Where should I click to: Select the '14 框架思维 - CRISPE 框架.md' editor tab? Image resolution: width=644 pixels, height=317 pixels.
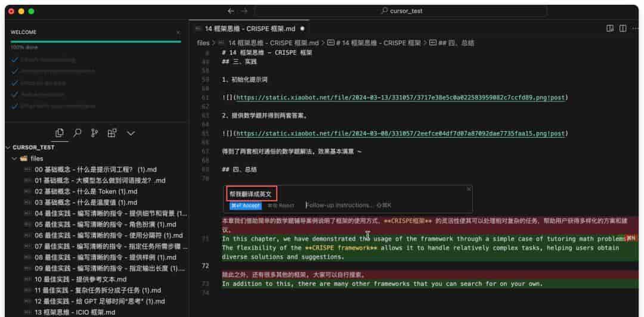coord(250,29)
